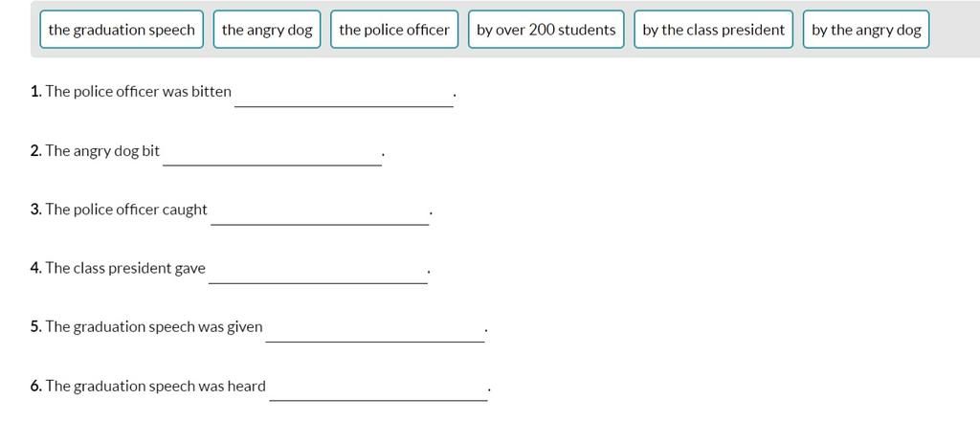Click the 'by the class president' tile
Screen dimensions: 980x421
click(714, 30)
